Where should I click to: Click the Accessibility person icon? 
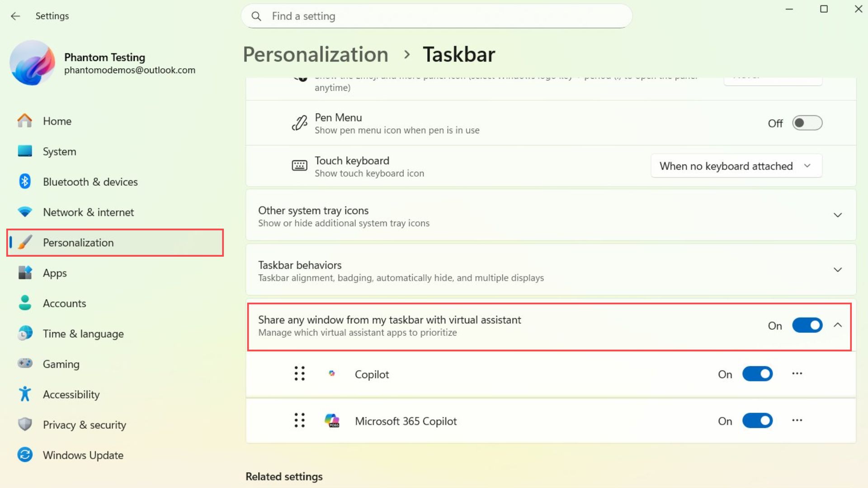25,394
